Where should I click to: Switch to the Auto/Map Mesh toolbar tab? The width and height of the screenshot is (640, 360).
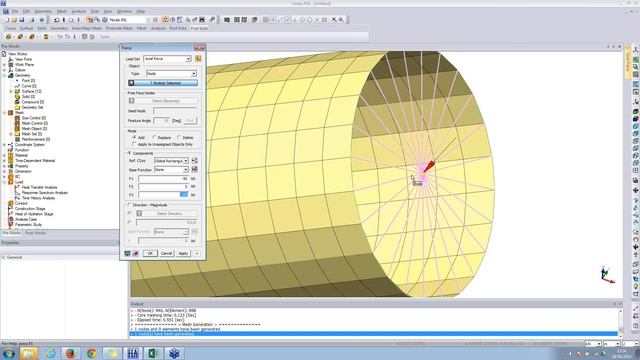click(x=87, y=28)
